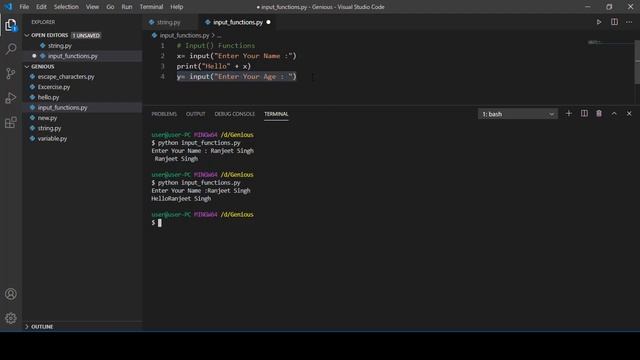Click 'HelloRanjeet Singh' terminal output

(x=181, y=199)
